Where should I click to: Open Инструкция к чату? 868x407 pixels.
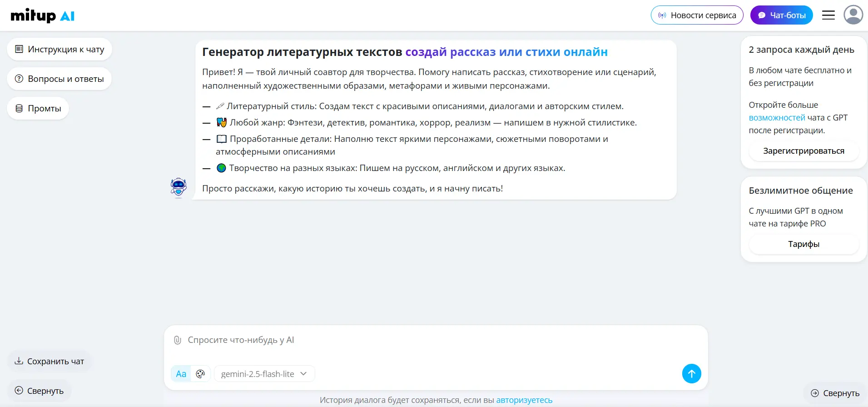[60, 49]
